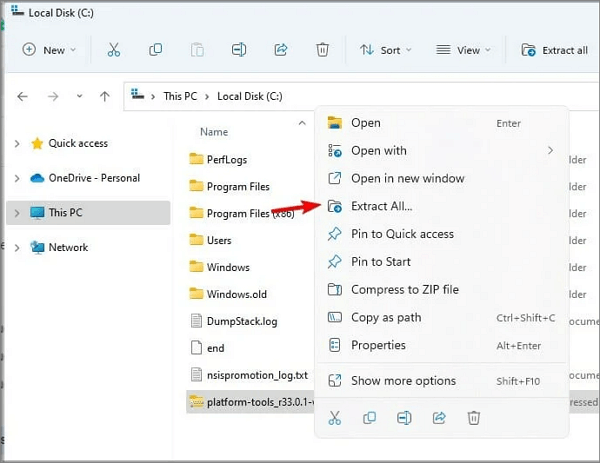This screenshot has height=463, width=600.
Task: Select the file named end
Action: (215, 348)
